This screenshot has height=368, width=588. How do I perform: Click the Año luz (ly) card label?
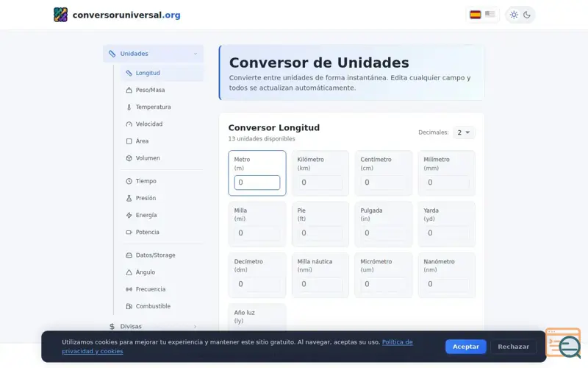click(x=245, y=316)
